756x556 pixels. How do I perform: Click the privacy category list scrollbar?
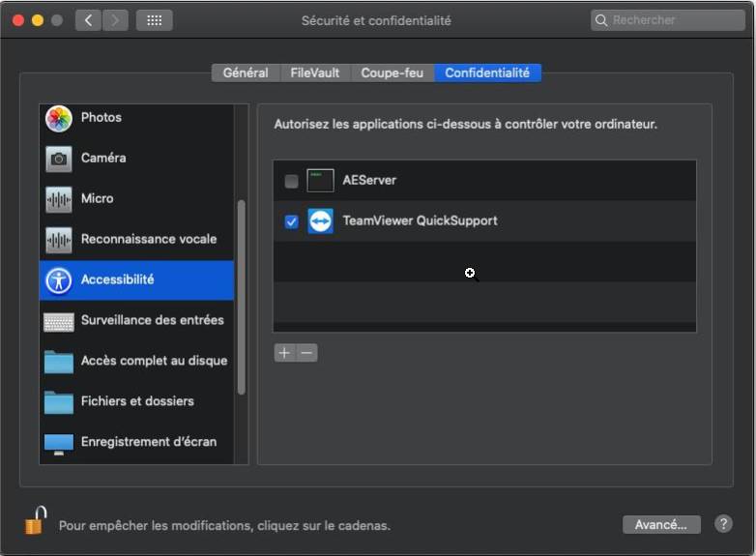(242, 298)
